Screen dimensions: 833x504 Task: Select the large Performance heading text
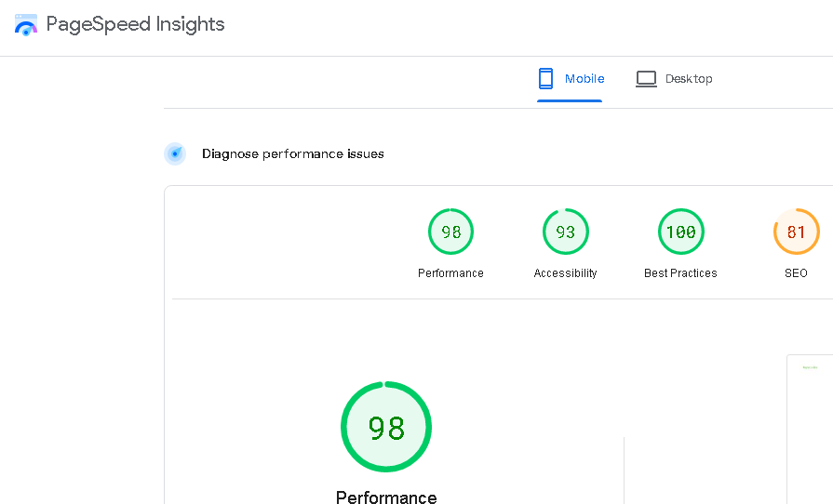click(386, 497)
